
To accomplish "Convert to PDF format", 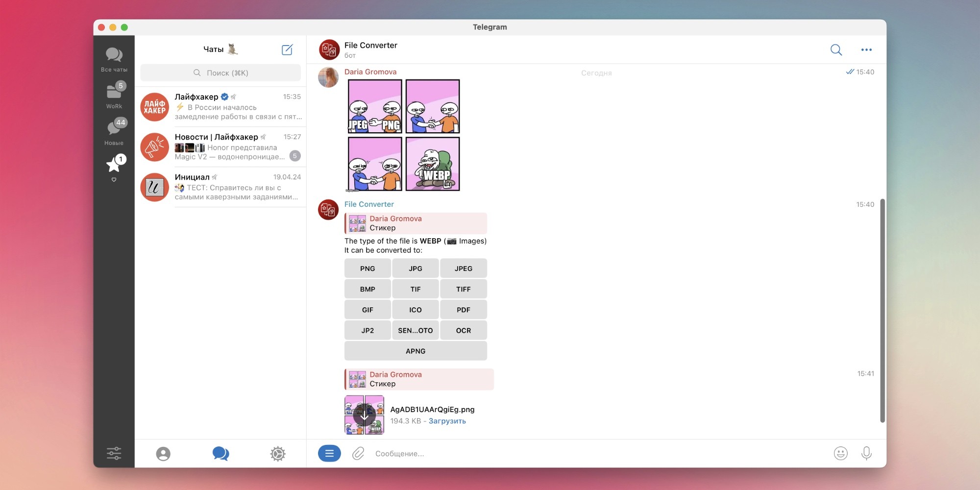I will coord(464,310).
